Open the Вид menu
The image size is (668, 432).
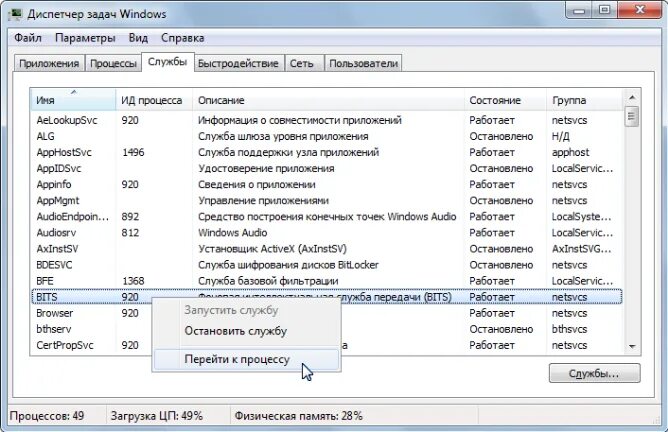[138, 38]
